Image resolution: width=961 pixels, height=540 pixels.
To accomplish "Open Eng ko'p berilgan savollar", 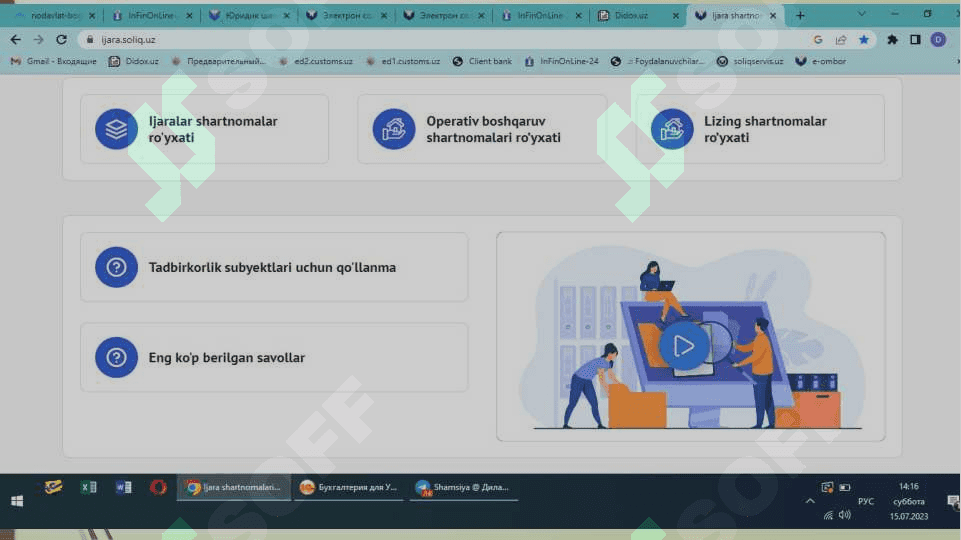I will pos(226,357).
